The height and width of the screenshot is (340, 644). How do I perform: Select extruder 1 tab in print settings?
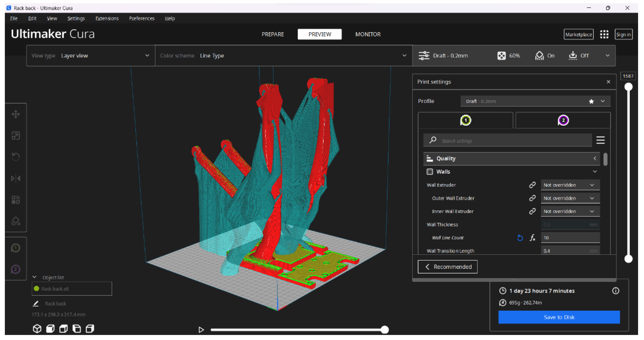point(465,120)
